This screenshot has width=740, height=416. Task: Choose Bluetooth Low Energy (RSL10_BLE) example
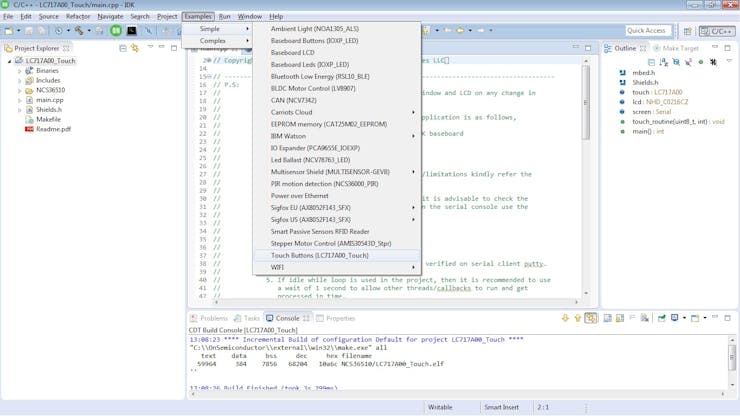point(319,76)
